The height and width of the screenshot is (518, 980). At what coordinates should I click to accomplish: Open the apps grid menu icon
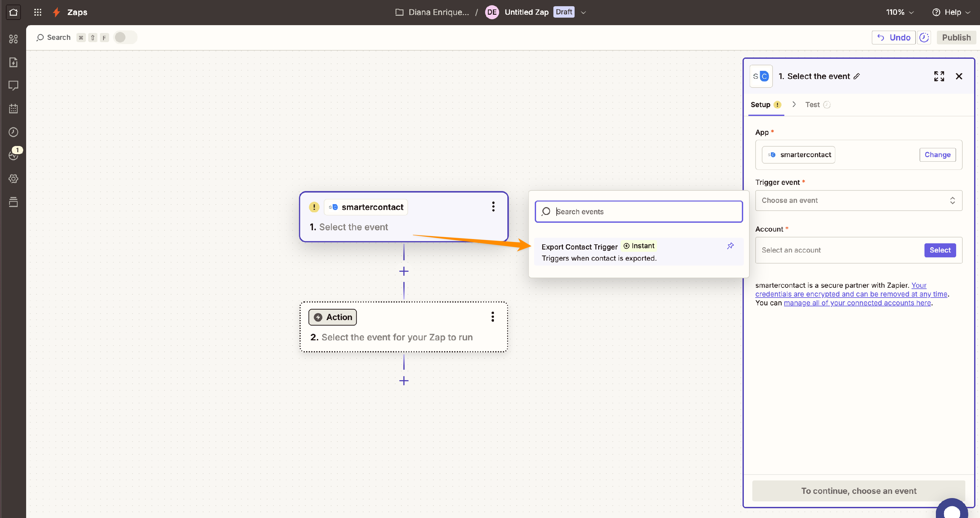pos(38,12)
